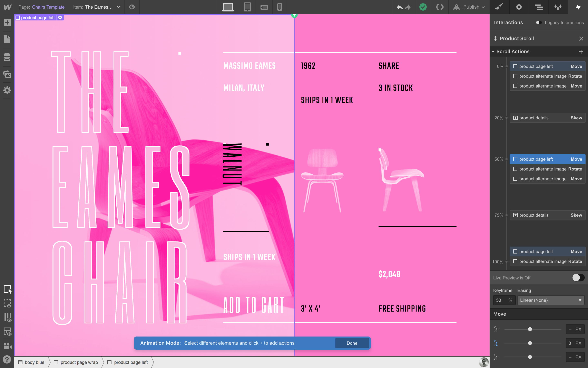This screenshot has width=588, height=368.
Task: Open the Chairs Template page link
Action: 48,7
